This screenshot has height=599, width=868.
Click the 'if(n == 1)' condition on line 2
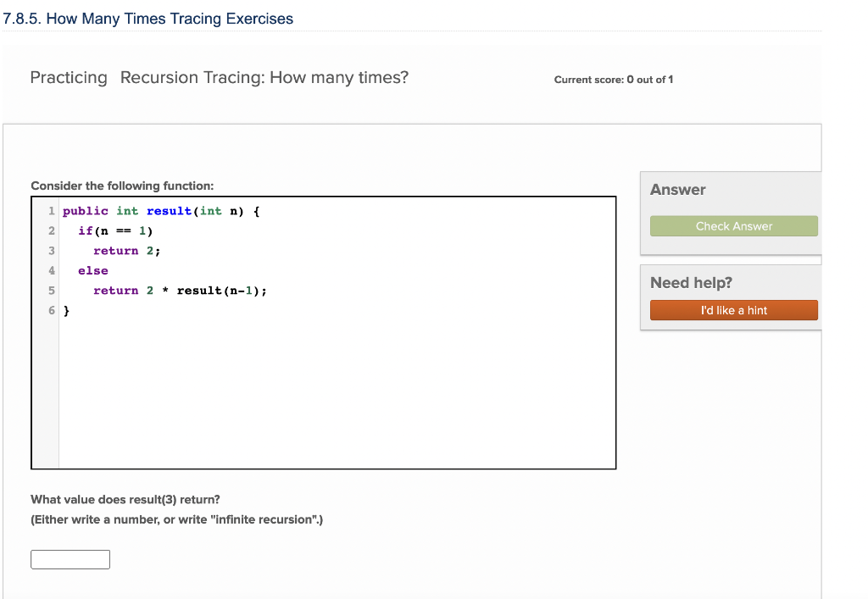115,230
